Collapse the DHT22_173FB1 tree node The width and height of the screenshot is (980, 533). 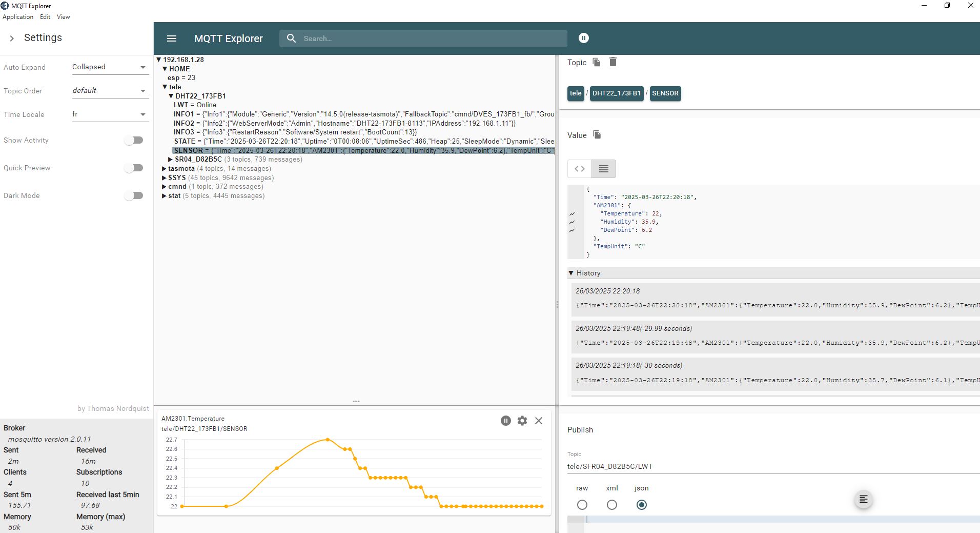[x=171, y=96]
